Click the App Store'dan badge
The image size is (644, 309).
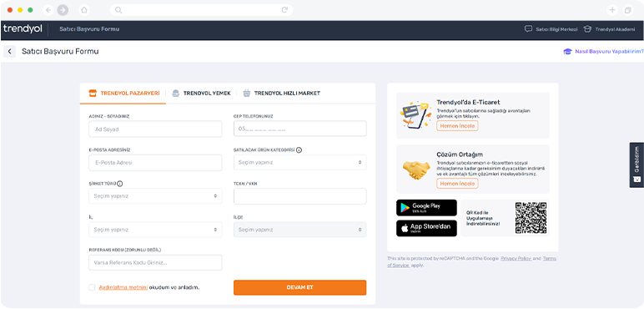point(426,228)
